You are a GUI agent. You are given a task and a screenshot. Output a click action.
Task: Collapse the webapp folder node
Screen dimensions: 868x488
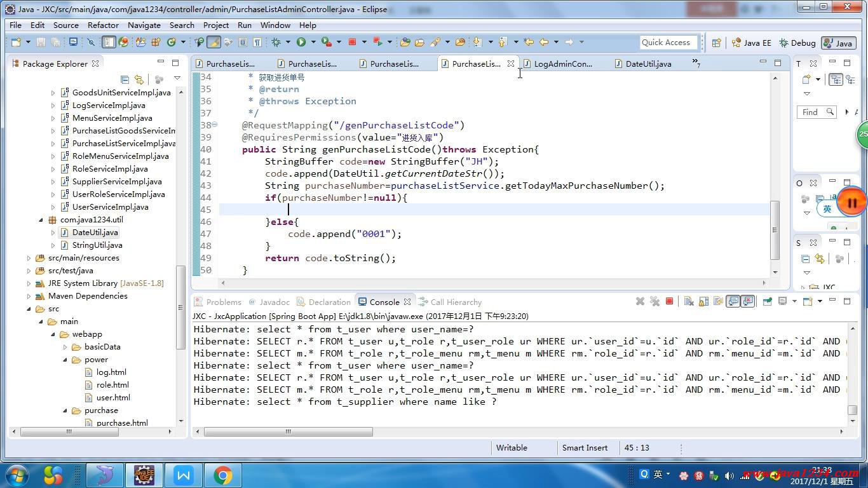tap(53, 334)
